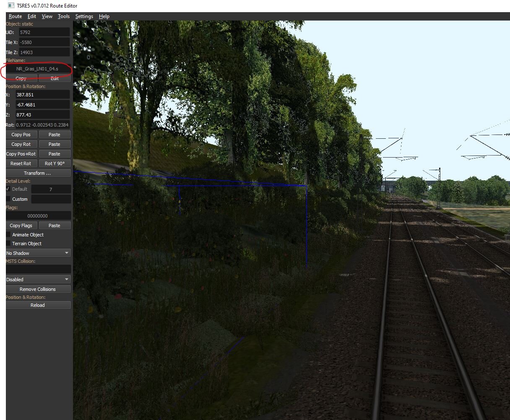Open the Edit menu
Image resolution: width=510 pixels, height=420 pixels.
click(32, 16)
